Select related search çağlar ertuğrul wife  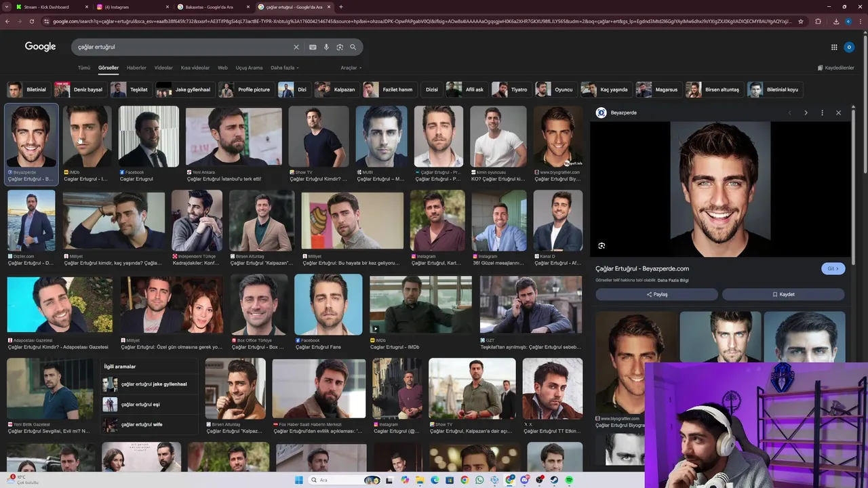pos(149,424)
